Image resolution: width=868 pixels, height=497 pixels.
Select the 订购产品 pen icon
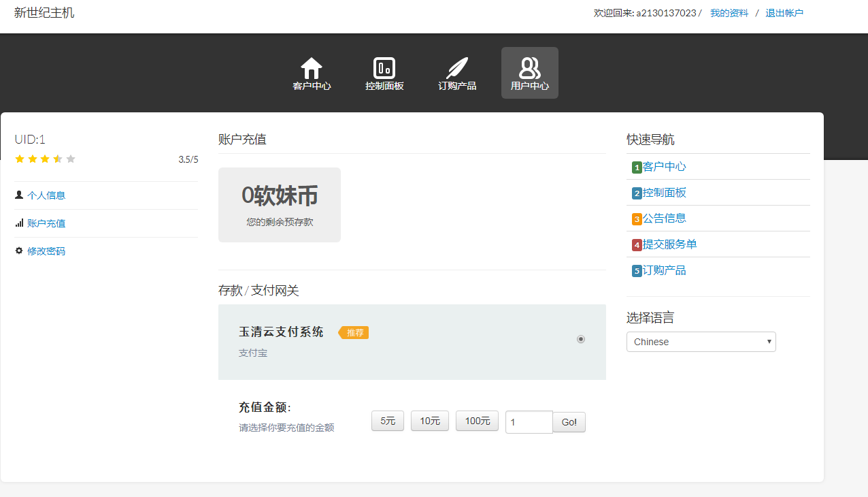tap(456, 66)
